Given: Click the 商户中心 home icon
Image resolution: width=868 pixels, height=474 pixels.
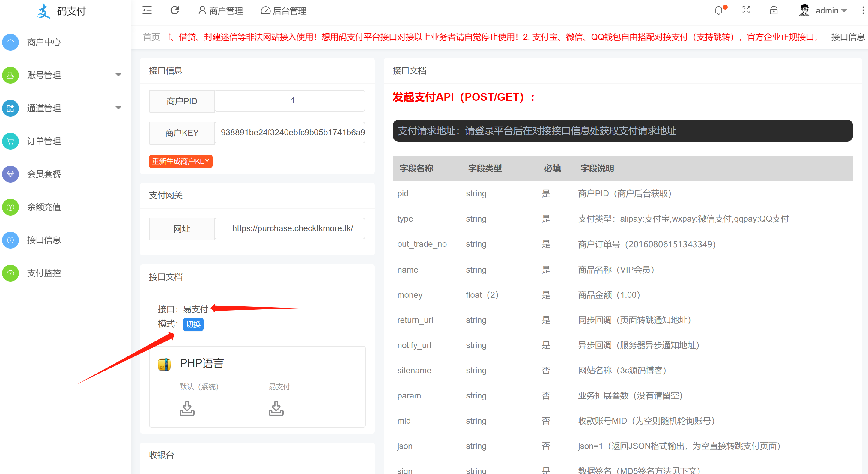Looking at the screenshot, I should click(10, 42).
